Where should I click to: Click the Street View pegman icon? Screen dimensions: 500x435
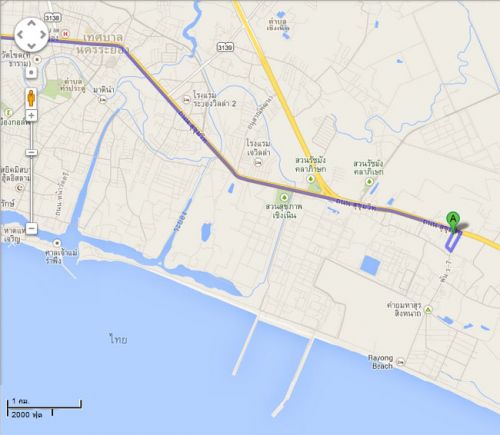pos(31,99)
